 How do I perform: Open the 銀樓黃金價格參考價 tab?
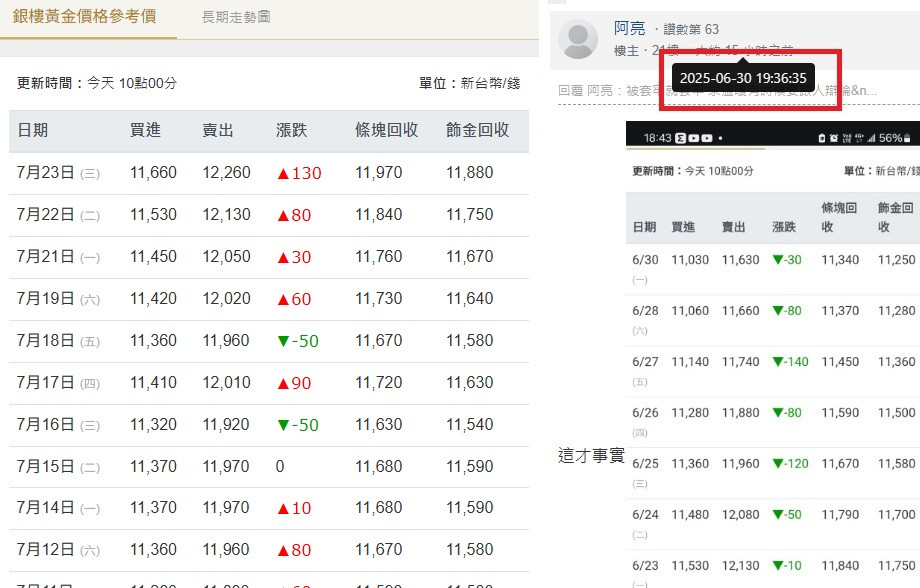[x=84, y=16]
